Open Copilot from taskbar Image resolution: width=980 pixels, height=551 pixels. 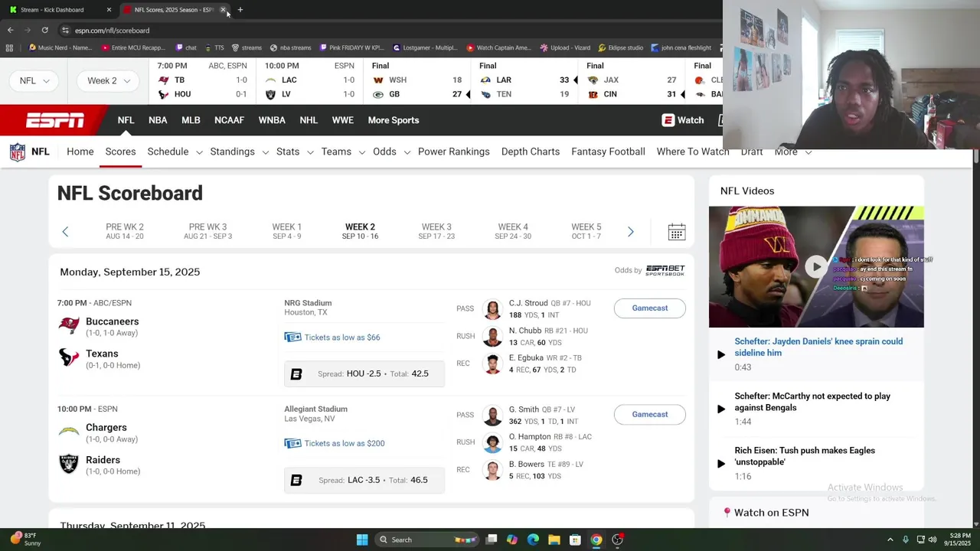(x=512, y=540)
